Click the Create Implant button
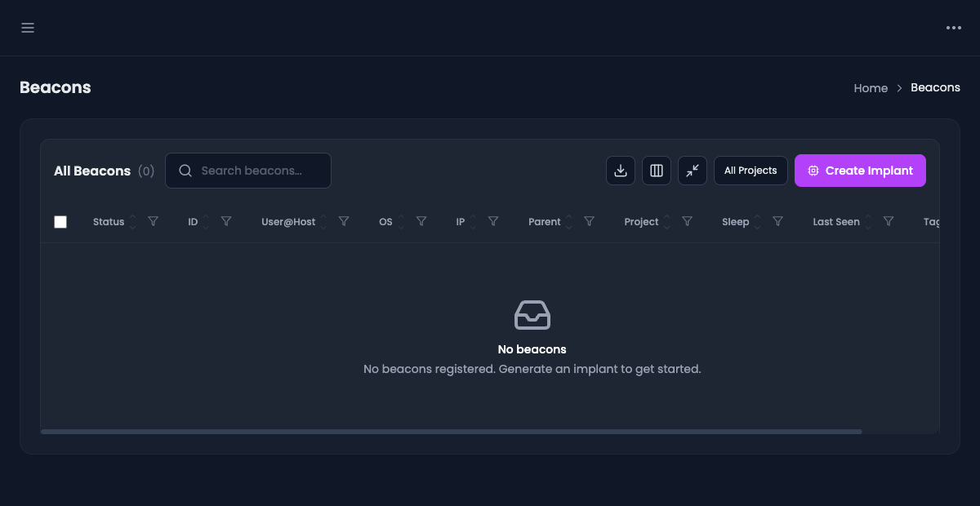This screenshot has height=506, width=980. (x=860, y=171)
